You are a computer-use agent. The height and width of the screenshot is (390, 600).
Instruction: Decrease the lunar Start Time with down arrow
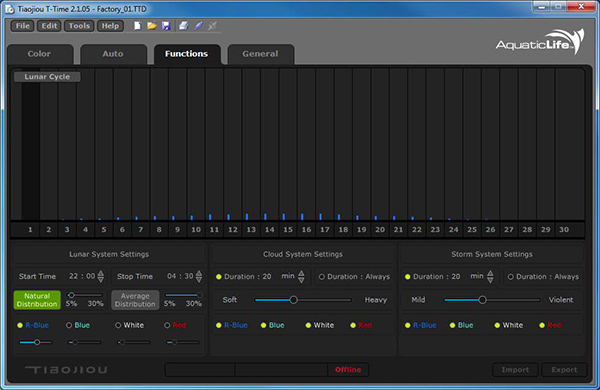(101, 280)
